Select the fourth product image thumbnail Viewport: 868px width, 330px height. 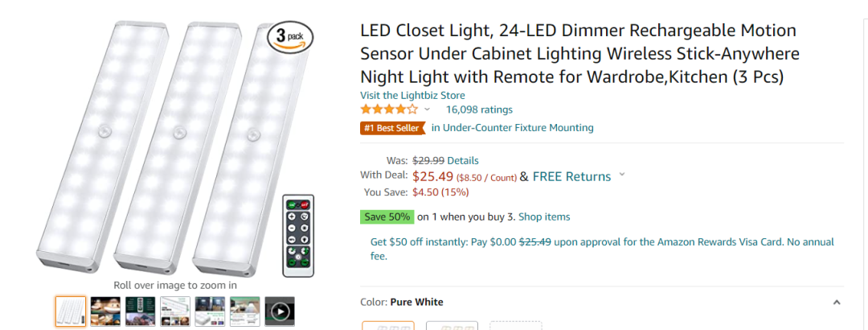pyautogui.click(x=175, y=311)
